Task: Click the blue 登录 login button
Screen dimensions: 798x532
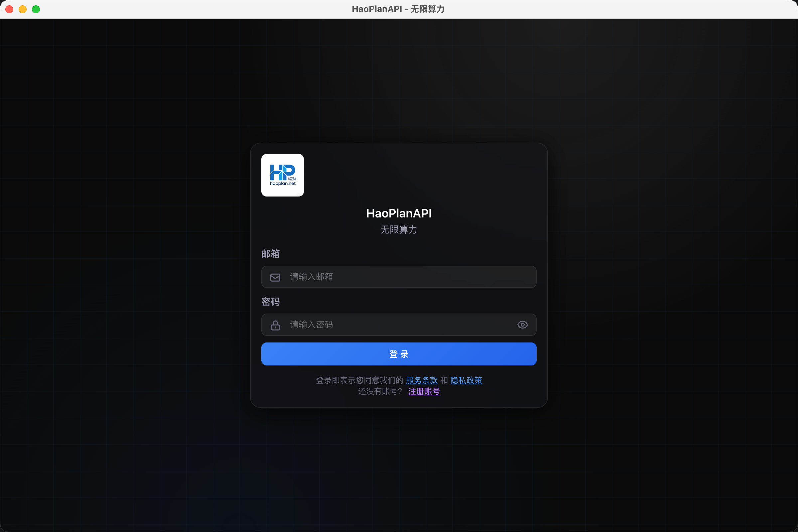Action: coord(399,354)
